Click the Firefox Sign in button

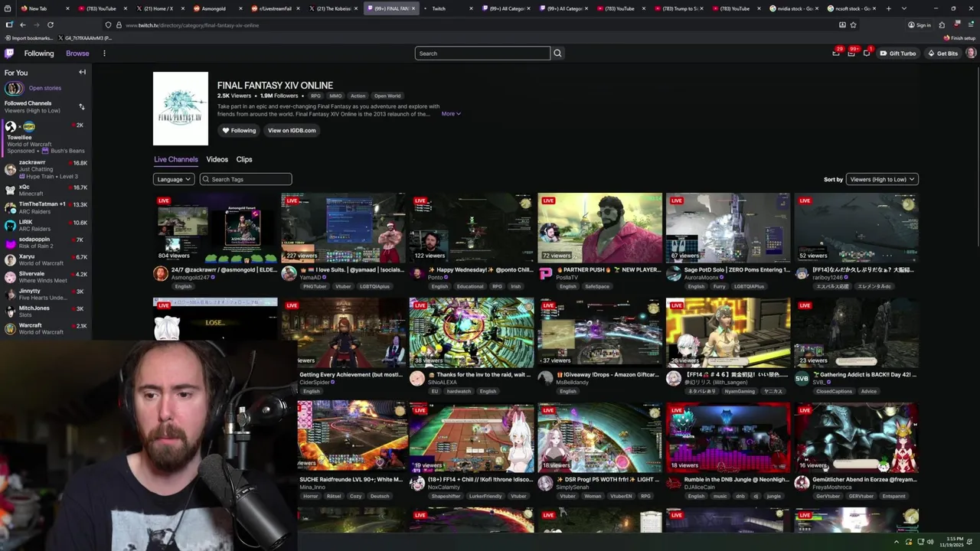click(920, 24)
